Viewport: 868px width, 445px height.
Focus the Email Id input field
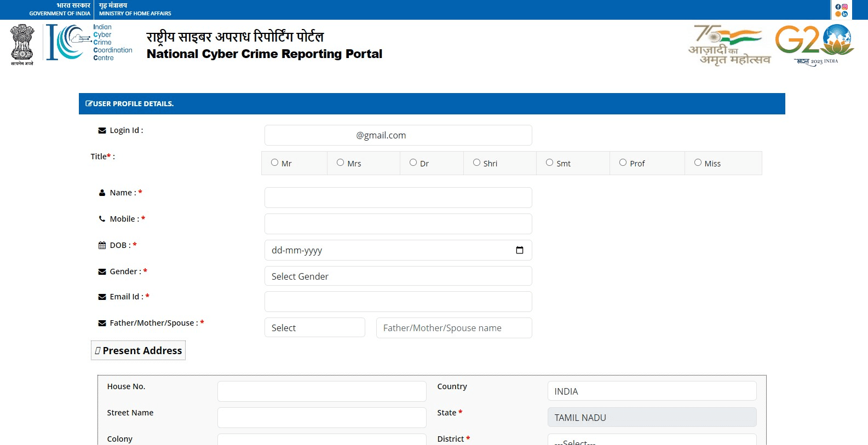pyautogui.click(x=398, y=302)
